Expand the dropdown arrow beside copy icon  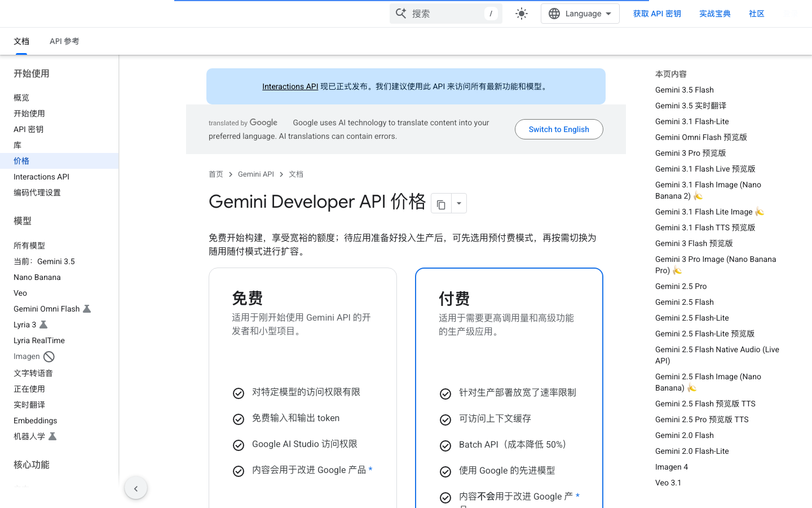tap(459, 204)
